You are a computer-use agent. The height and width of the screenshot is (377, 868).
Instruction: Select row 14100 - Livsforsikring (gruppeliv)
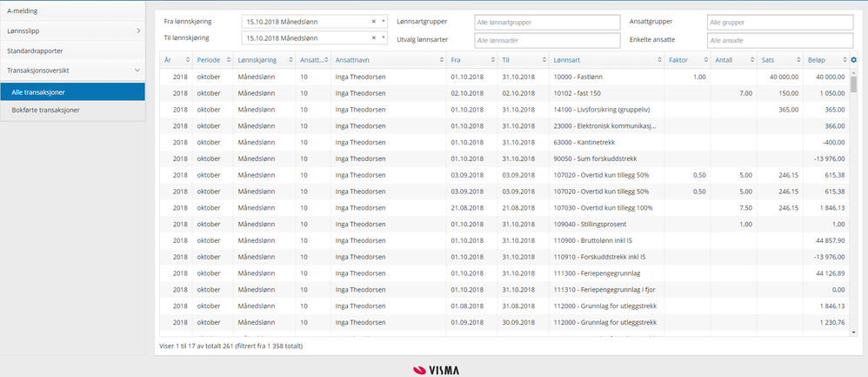504,110
